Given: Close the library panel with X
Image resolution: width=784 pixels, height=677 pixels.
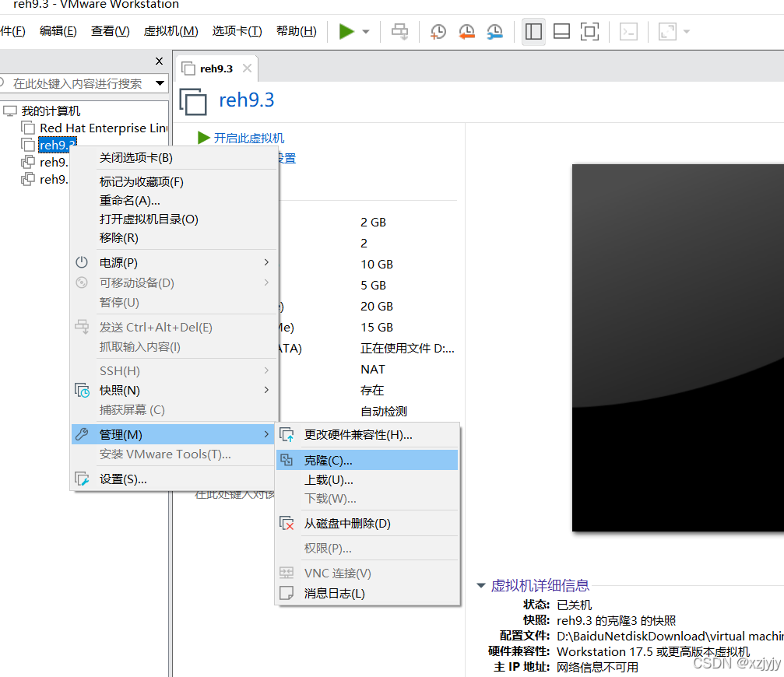Looking at the screenshot, I should coord(159,61).
